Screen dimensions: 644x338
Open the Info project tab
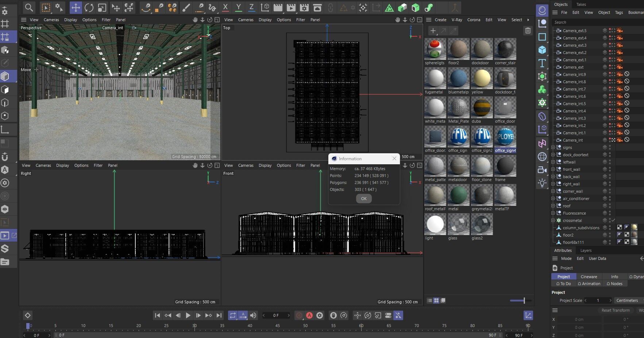pos(614,277)
